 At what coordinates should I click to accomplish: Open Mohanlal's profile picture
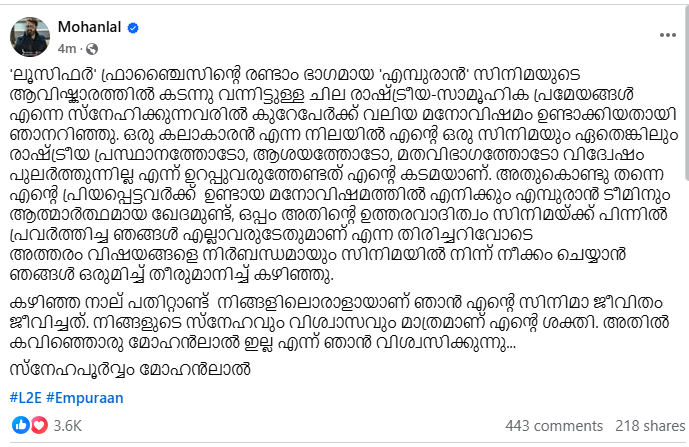[x=30, y=37]
